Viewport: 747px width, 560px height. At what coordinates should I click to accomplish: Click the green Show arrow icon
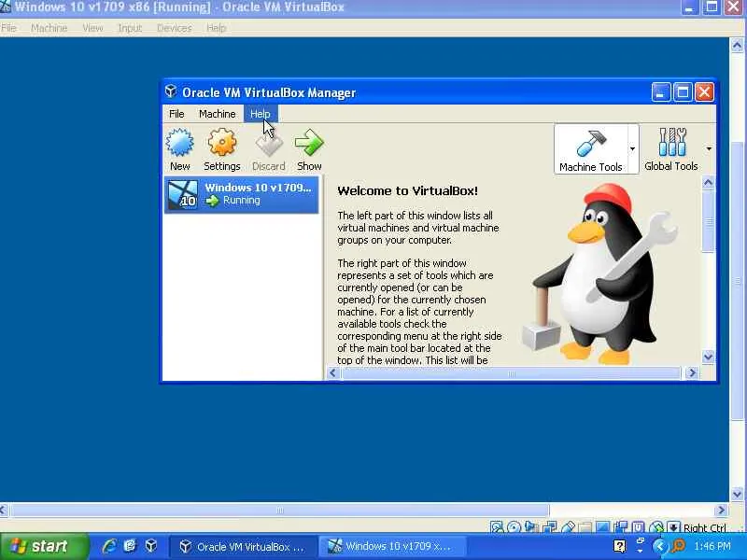[309, 143]
